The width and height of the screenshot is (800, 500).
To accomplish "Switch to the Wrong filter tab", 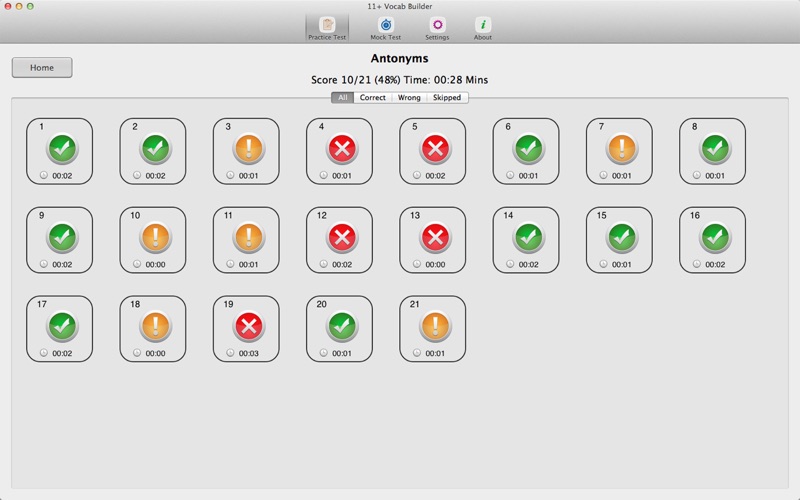I will click(x=409, y=97).
